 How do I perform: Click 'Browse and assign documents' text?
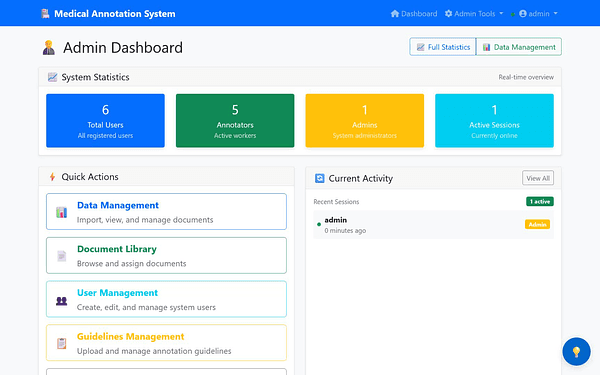[x=131, y=264]
